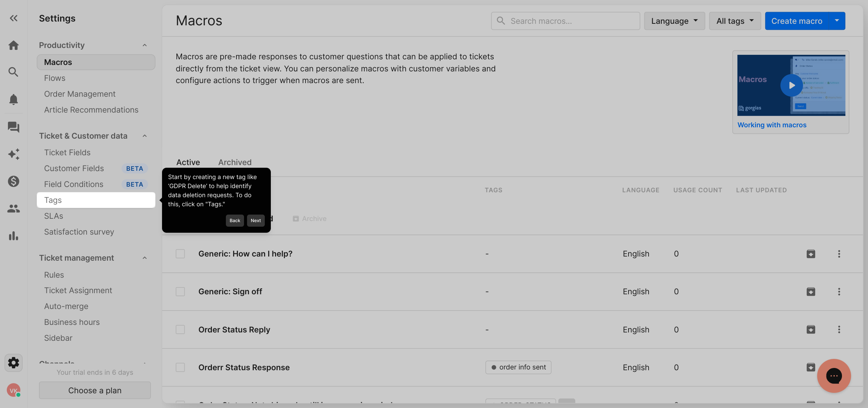Sort by the LAST UPDATED column header
868x408 pixels.
point(761,190)
